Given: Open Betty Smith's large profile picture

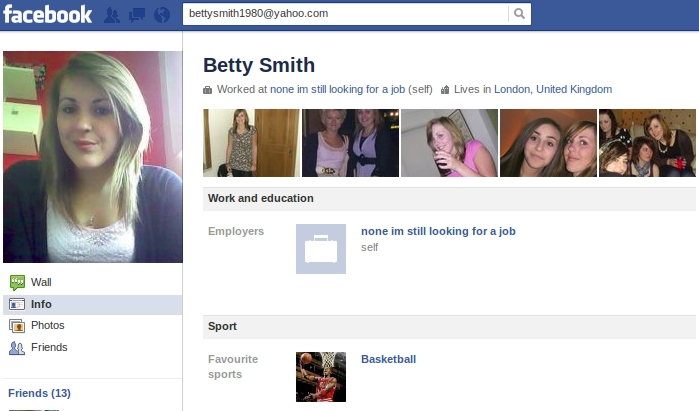Looking at the screenshot, I should [93, 157].
